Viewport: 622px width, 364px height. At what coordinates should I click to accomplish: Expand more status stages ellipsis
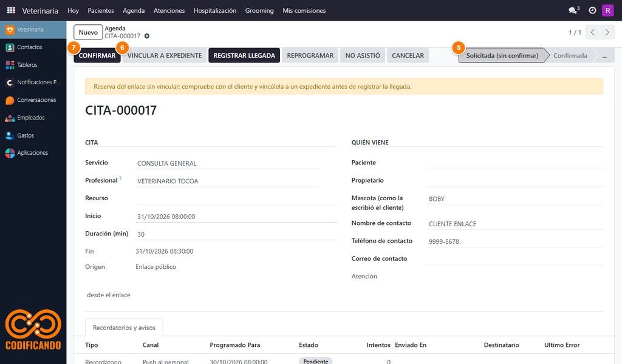(604, 55)
